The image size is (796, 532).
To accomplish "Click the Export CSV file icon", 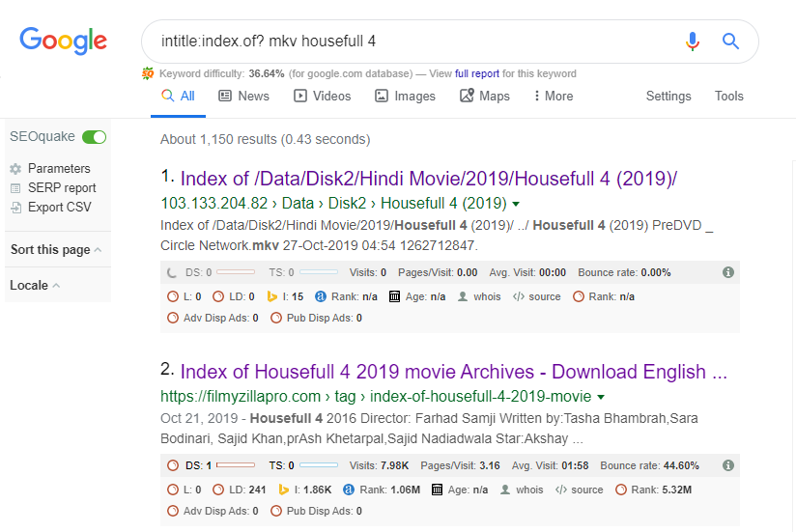I will [15, 208].
